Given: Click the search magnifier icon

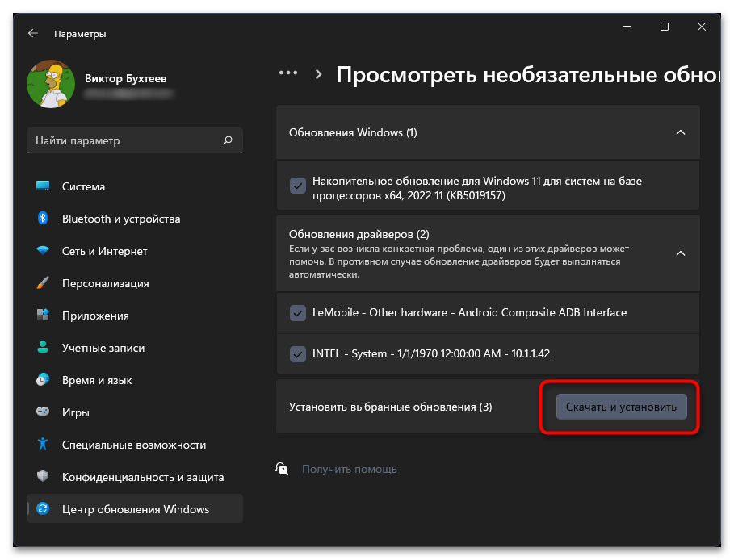Looking at the screenshot, I should 228,140.
